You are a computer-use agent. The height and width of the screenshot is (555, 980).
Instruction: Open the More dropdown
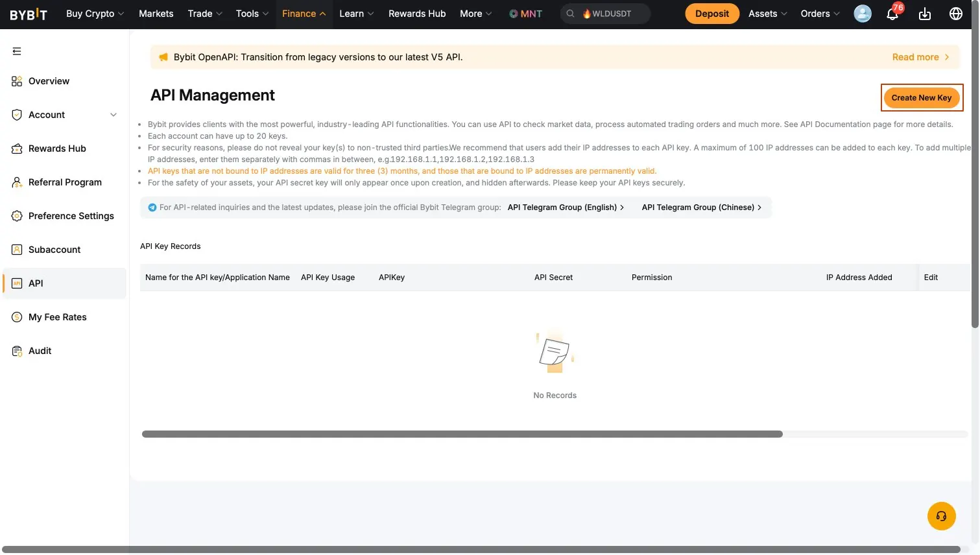point(476,14)
